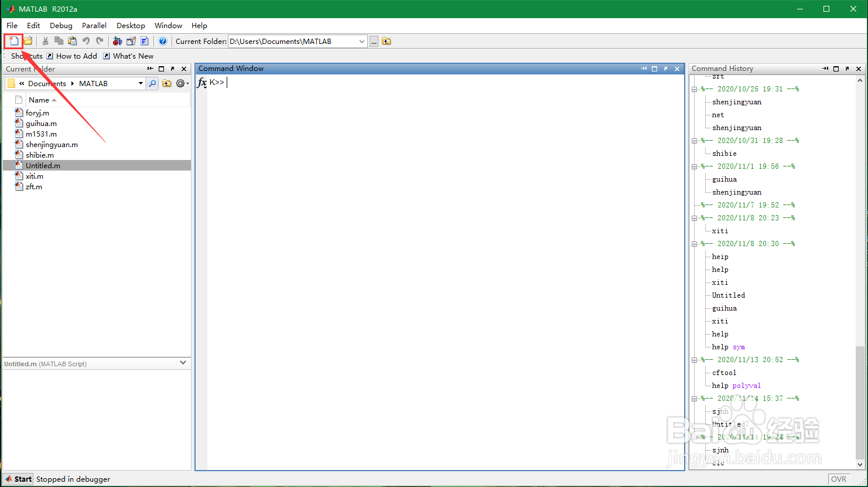Maximize the Command Window panel

655,69
